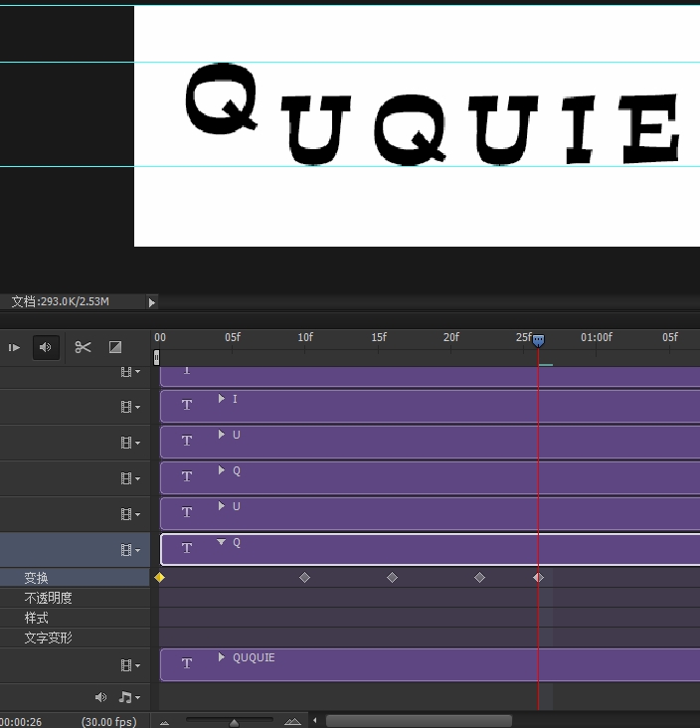Screen dimensions: 700x728
Task: Click zoom in large mountains icon
Action: pyautogui.click(x=292, y=722)
